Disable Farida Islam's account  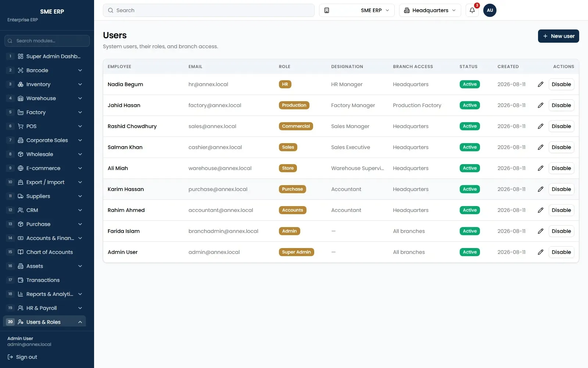pyautogui.click(x=561, y=231)
